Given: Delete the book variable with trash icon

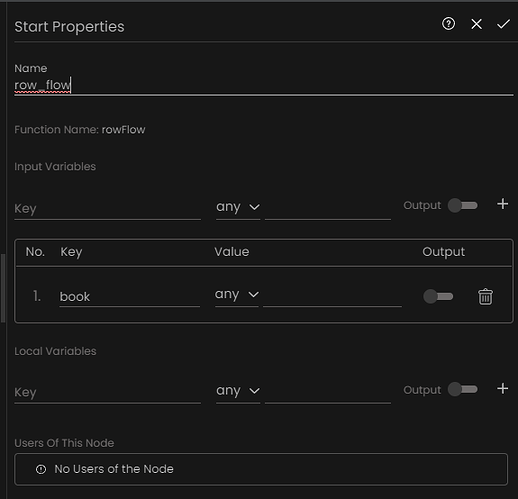Looking at the screenshot, I should click(x=485, y=296).
